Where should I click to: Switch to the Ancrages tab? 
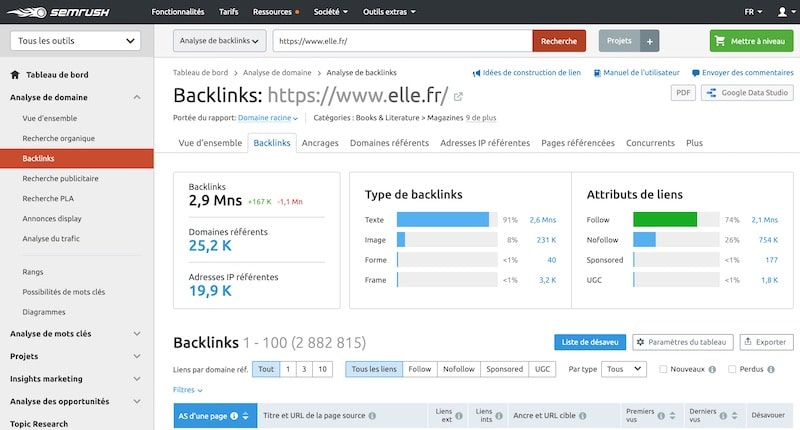pyautogui.click(x=320, y=143)
